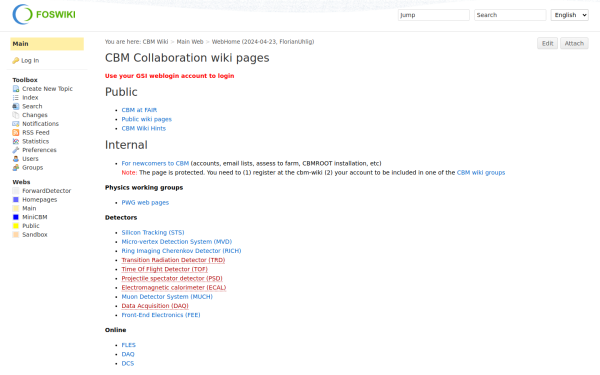Open the DCS link under Online
This screenshot has height=375, width=600.
click(128, 364)
